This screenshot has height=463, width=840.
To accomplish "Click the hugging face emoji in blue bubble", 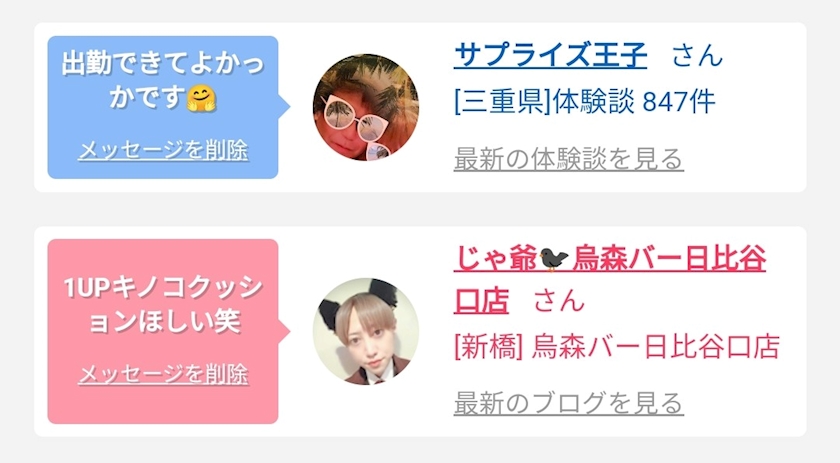I will (201, 99).
